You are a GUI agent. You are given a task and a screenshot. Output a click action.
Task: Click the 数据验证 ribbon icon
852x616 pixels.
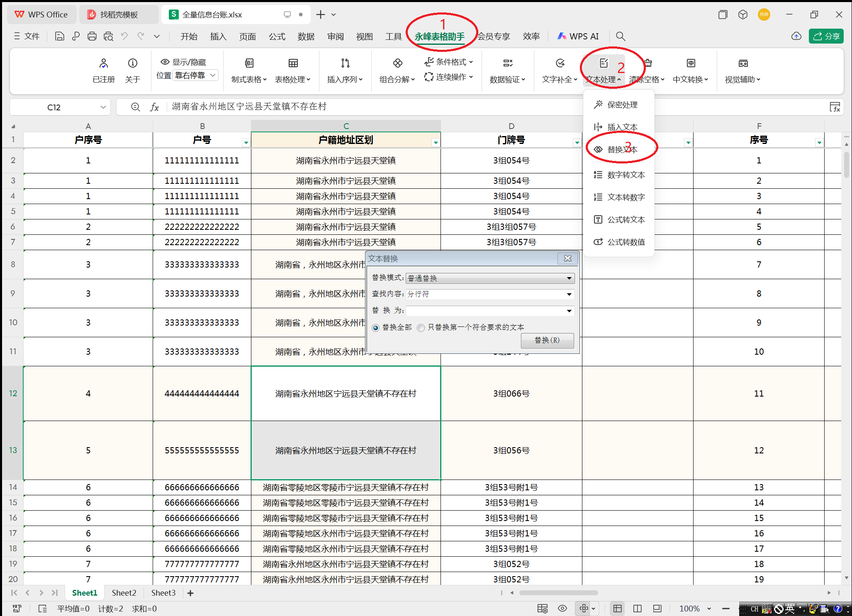pos(507,63)
